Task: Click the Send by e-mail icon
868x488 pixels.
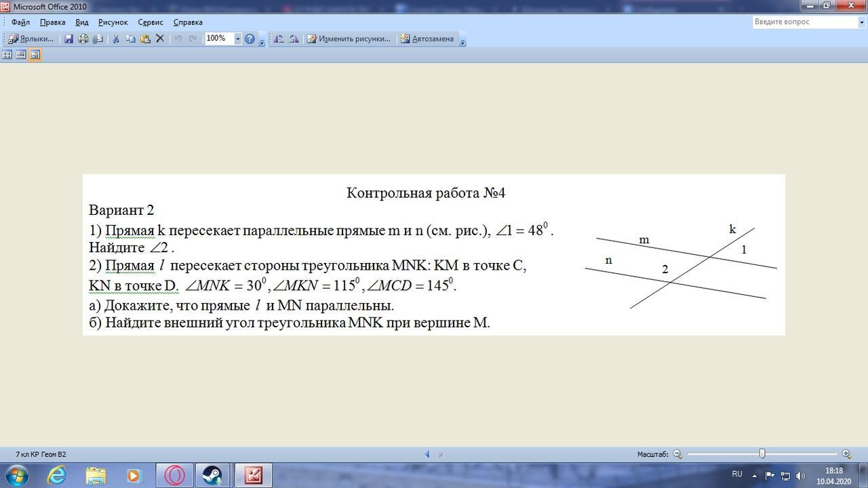Action: coord(98,39)
